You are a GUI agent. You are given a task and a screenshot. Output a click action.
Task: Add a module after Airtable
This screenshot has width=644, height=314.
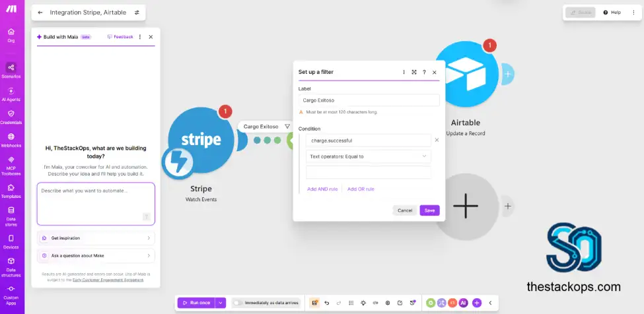coord(508,74)
